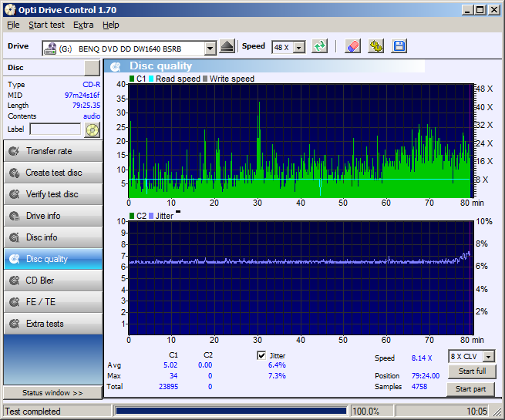Select the Disc quality section
Viewport: 505px width, 420px height.
point(53,259)
